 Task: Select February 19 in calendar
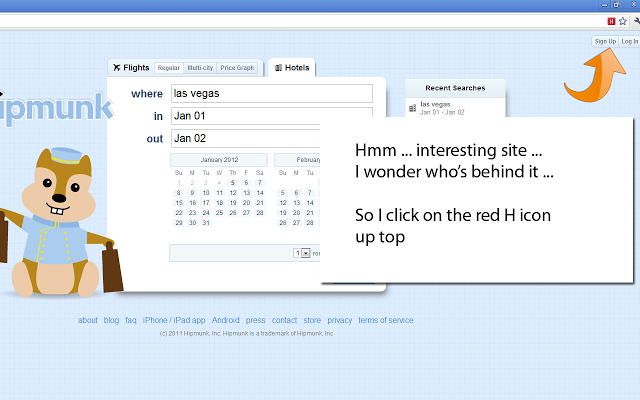point(283,213)
